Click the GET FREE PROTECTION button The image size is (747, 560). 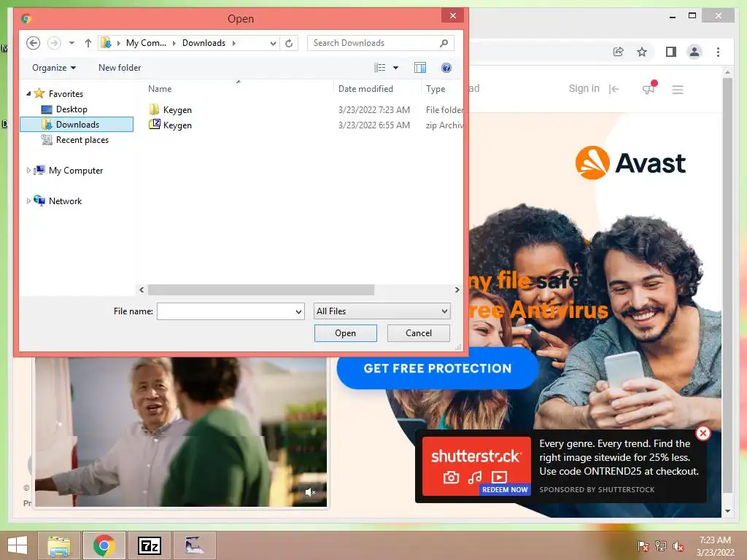(438, 368)
